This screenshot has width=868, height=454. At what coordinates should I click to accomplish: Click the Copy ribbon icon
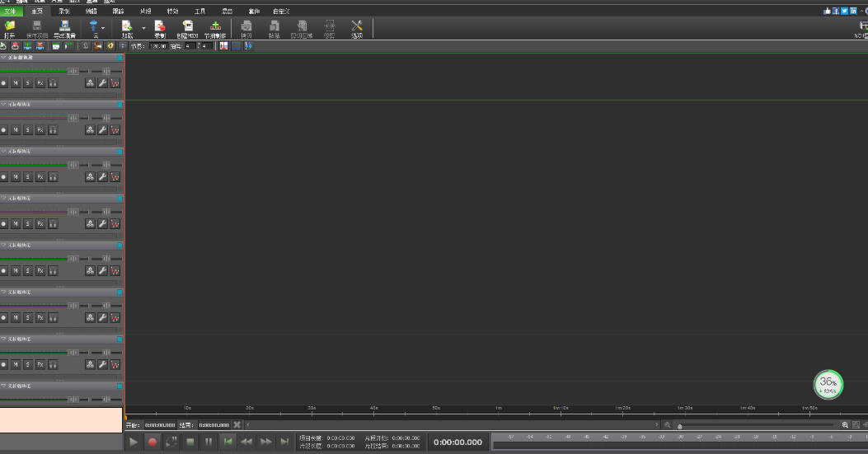(246, 26)
